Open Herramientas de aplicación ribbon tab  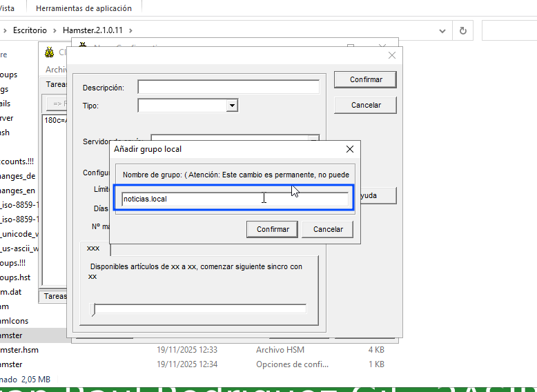pyautogui.click(x=84, y=8)
